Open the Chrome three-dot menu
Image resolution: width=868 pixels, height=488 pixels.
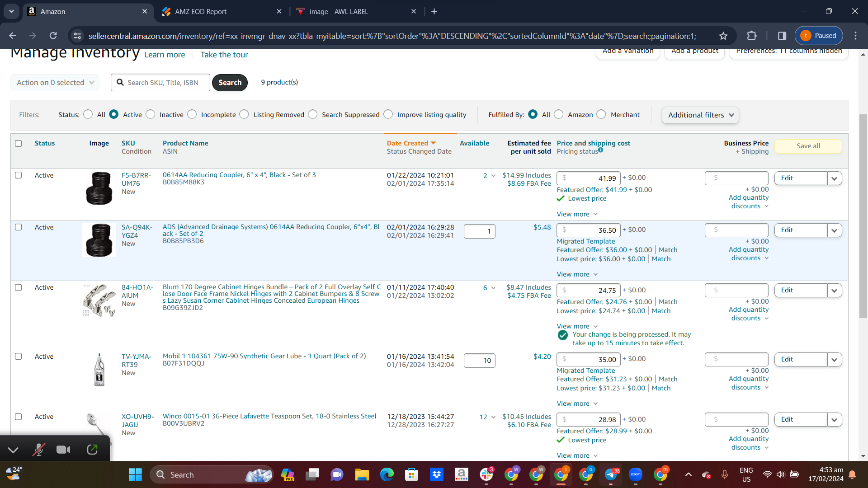[x=855, y=36]
